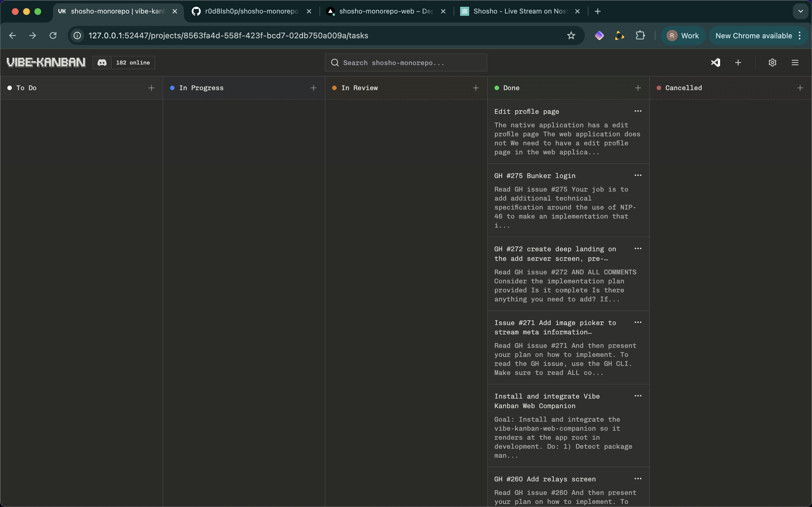Add a task to In Progress column
The width and height of the screenshot is (812, 507).
[x=314, y=88]
